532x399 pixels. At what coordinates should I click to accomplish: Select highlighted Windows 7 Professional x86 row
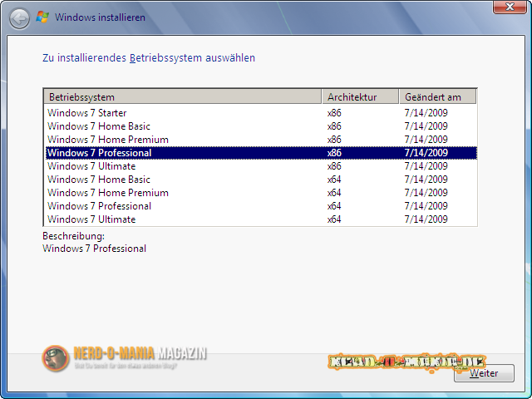pos(261,153)
